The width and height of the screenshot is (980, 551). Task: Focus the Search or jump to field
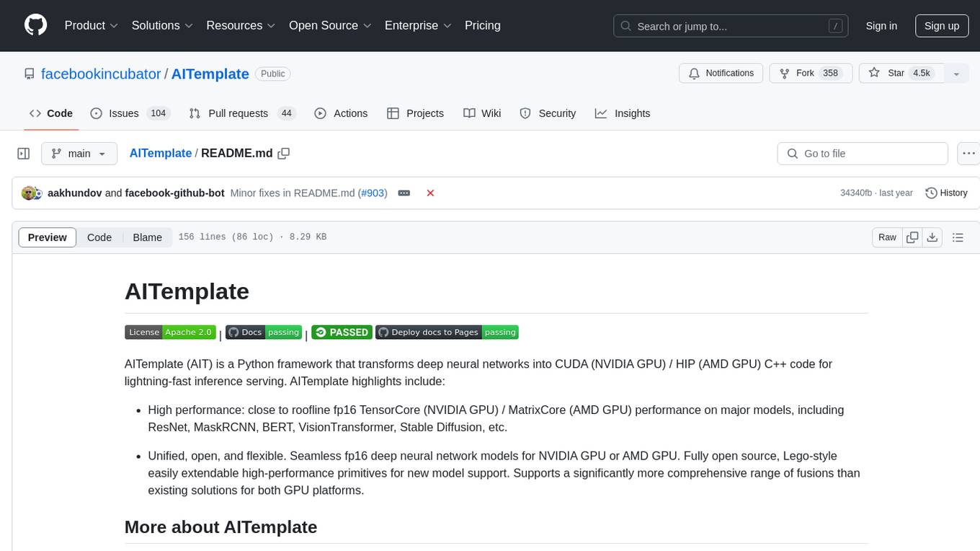(731, 26)
